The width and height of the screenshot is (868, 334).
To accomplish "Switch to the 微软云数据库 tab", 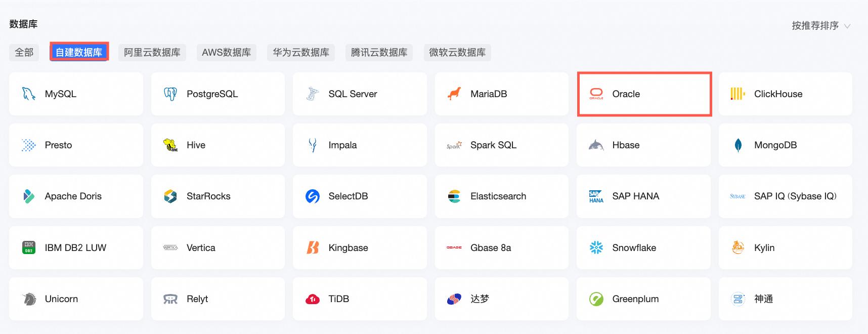I will 457,52.
